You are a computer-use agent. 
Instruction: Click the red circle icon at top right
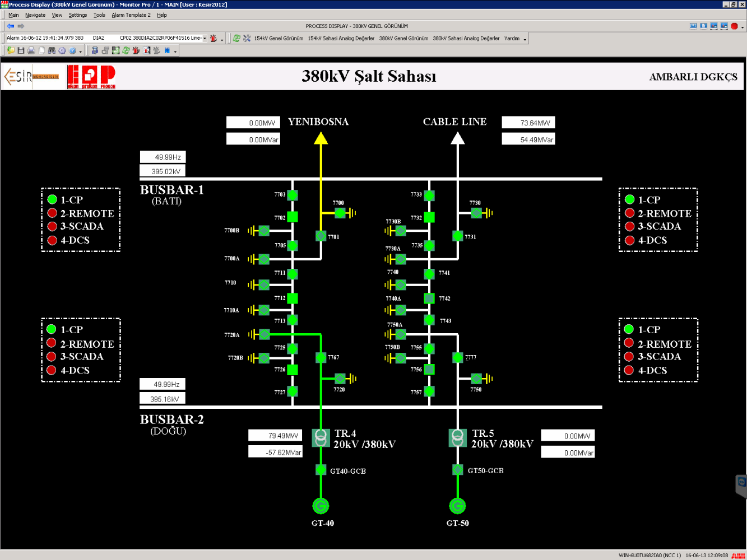pyautogui.click(x=734, y=26)
